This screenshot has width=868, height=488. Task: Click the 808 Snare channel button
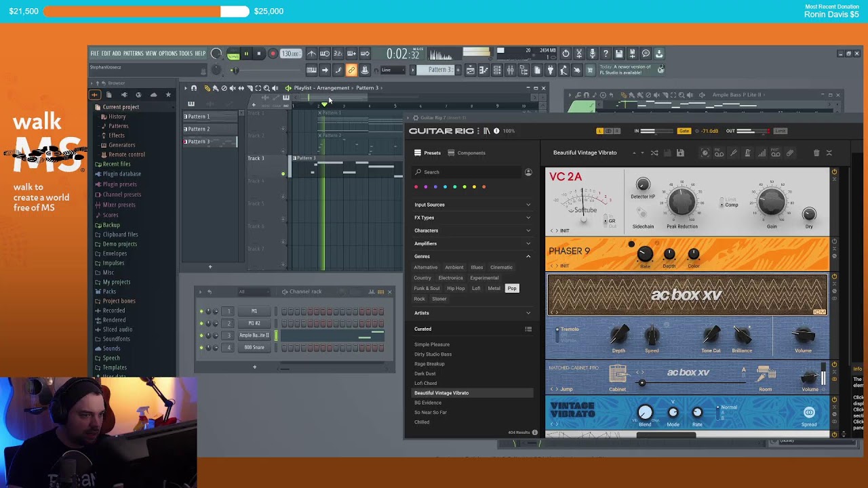(254, 348)
